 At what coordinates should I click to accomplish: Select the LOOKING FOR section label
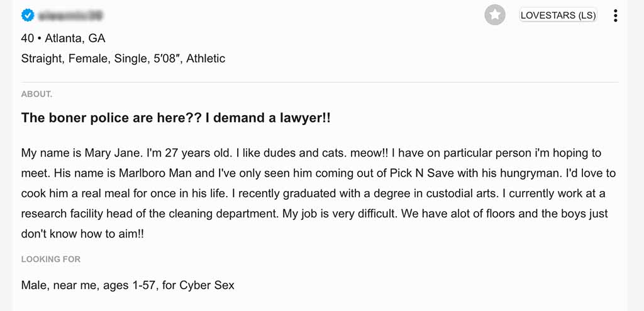click(x=51, y=259)
